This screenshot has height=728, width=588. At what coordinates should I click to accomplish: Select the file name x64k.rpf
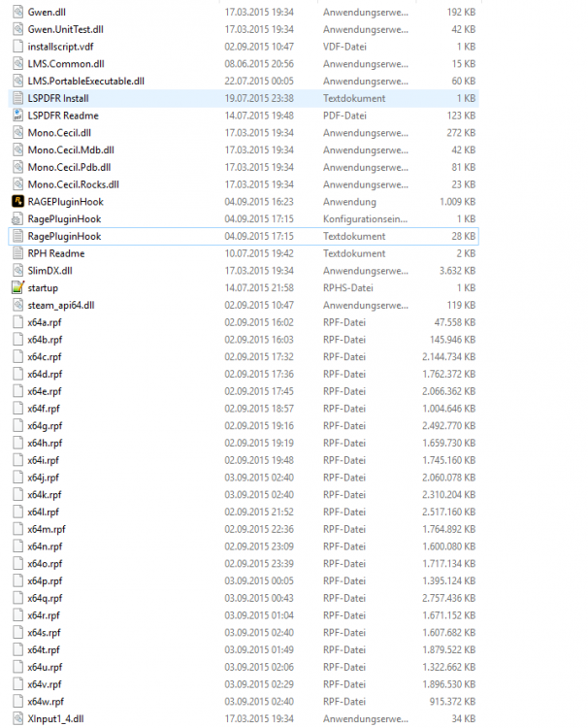point(44,494)
